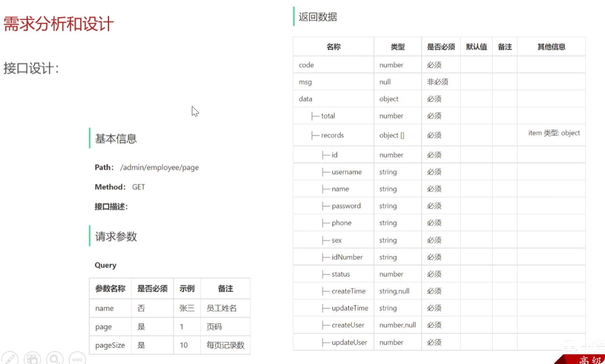Click the 接口描述 label
Screen dimensions: 605x364
click(111, 207)
